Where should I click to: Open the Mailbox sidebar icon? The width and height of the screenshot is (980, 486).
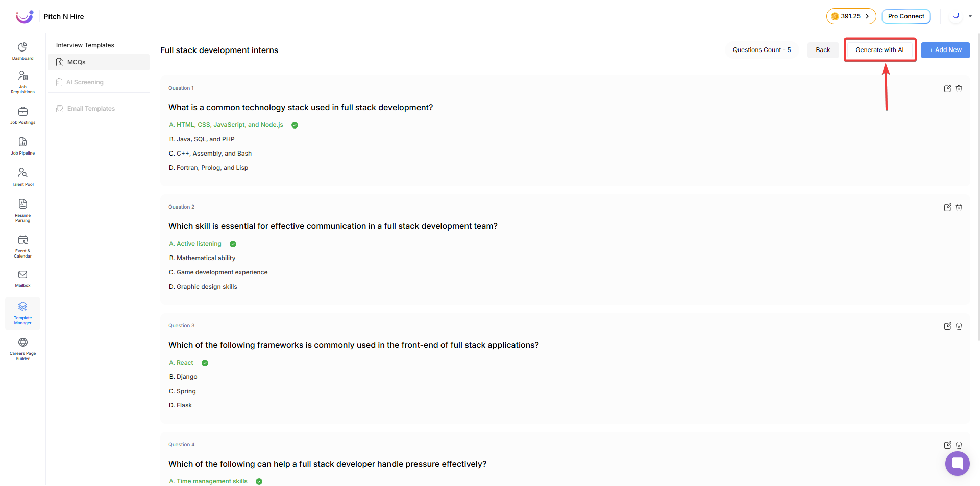[22, 278]
